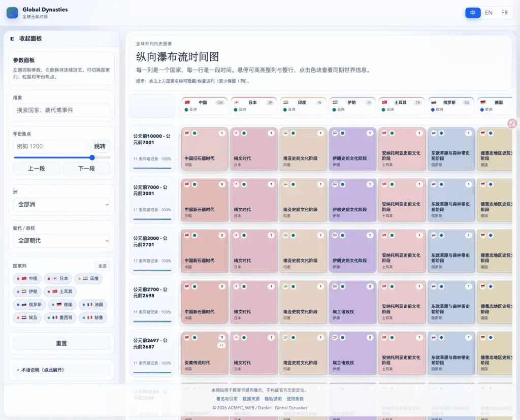Toggle the 法国 country chip
This screenshot has height=420, width=520.
(95, 305)
